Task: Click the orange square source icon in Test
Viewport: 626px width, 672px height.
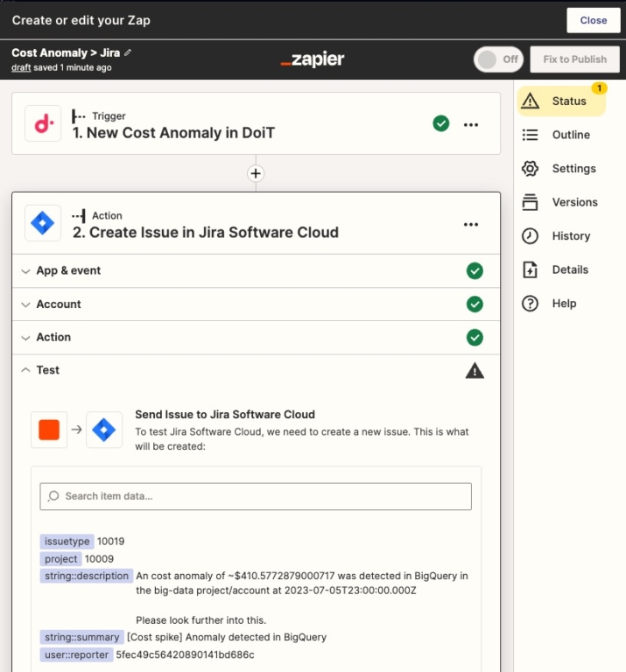Action: 49,430
